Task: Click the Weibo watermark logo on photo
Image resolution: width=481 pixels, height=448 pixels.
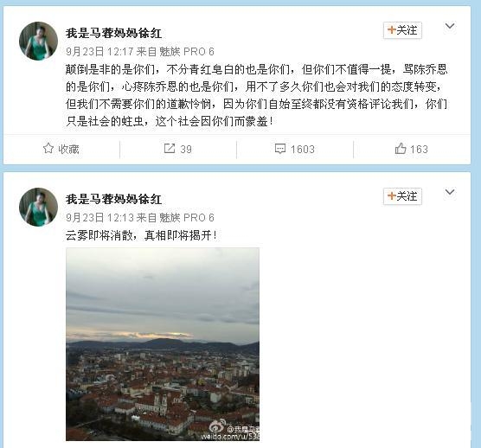Action: pyautogui.click(x=217, y=427)
